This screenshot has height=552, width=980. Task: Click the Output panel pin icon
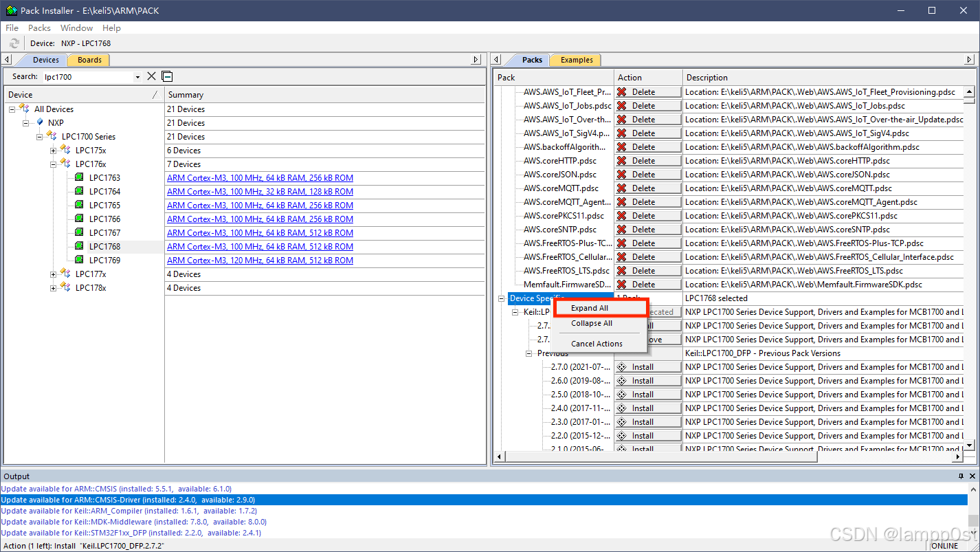[961, 476]
